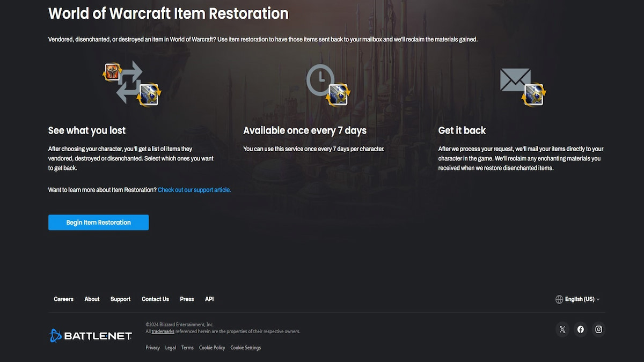The width and height of the screenshot is (644, 362).
Task: Open Cookie Settings in the footer
Action: click(x=245, y=348)
